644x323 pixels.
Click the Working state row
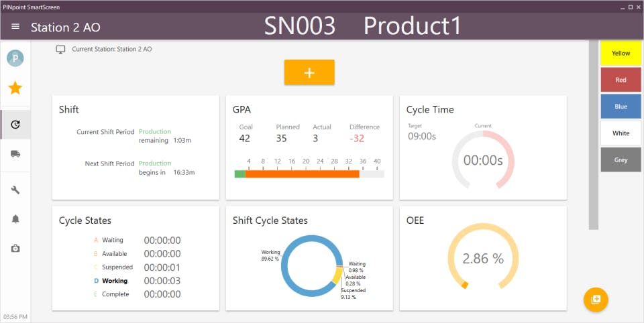[137, 281]
